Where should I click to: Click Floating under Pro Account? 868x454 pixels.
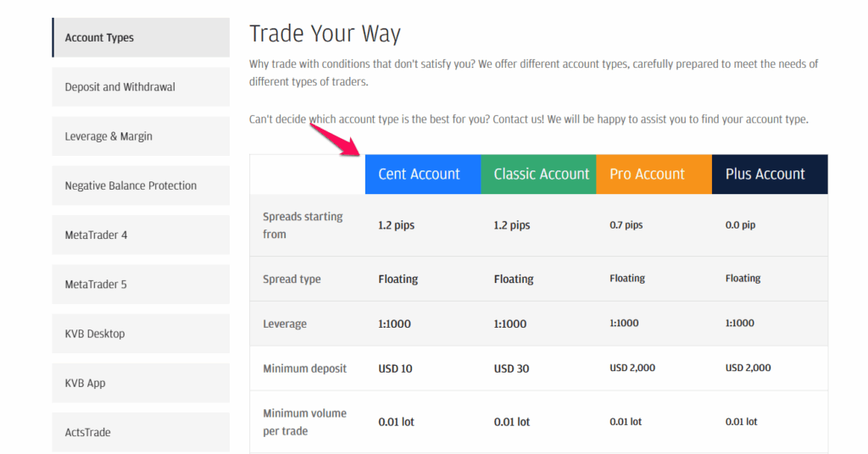click(x=627, y=278)
